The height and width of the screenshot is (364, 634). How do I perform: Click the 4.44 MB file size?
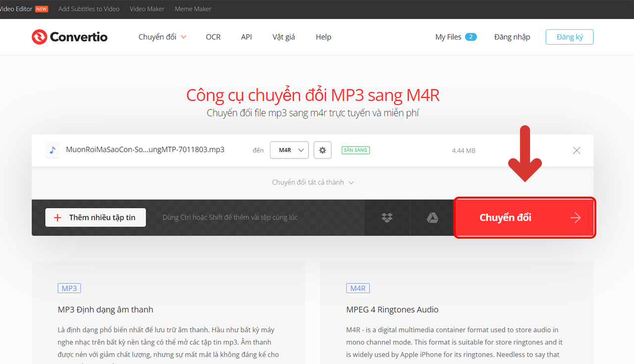tap(464, 151)
